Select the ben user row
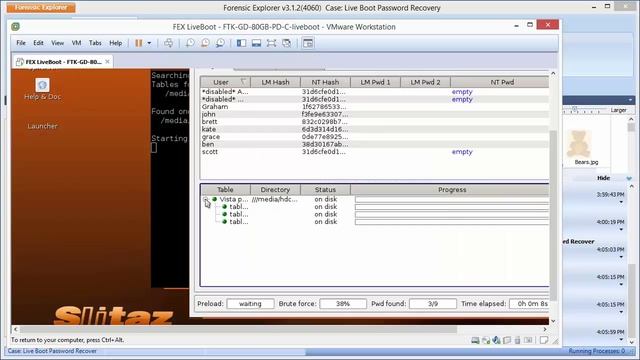The width and height of the screenshot is (640, 360). pos(374,144)
